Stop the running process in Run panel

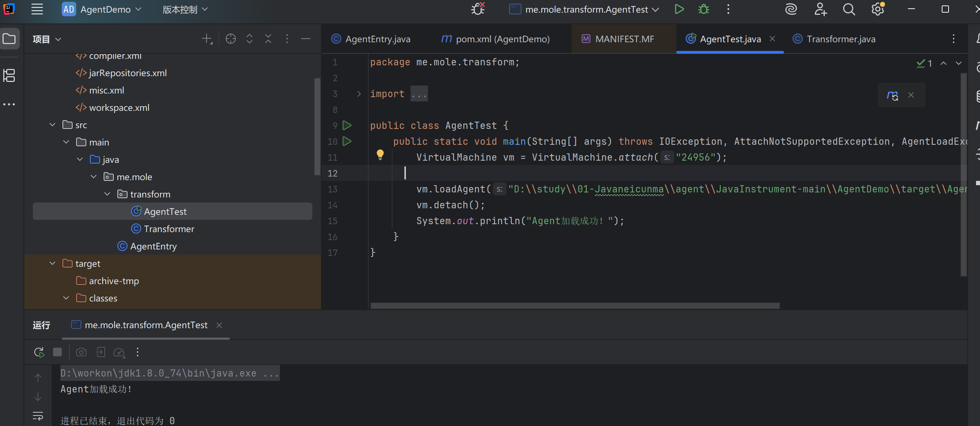pyautogui.click(x=57, y=352)
